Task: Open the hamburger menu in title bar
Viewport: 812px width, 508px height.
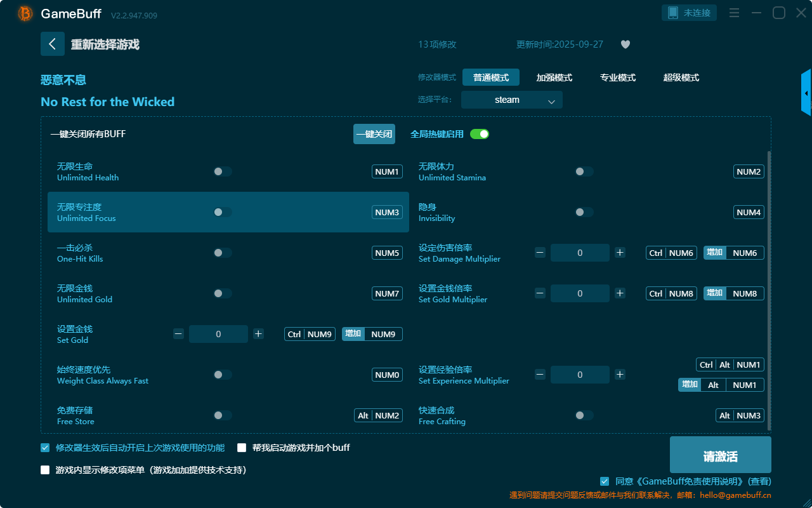Action: [734, 13]
